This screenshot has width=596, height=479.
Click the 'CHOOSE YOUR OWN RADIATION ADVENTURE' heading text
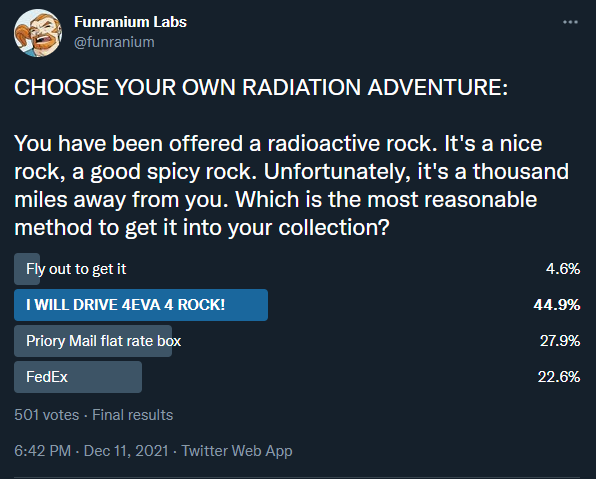(x=261, y=87)
